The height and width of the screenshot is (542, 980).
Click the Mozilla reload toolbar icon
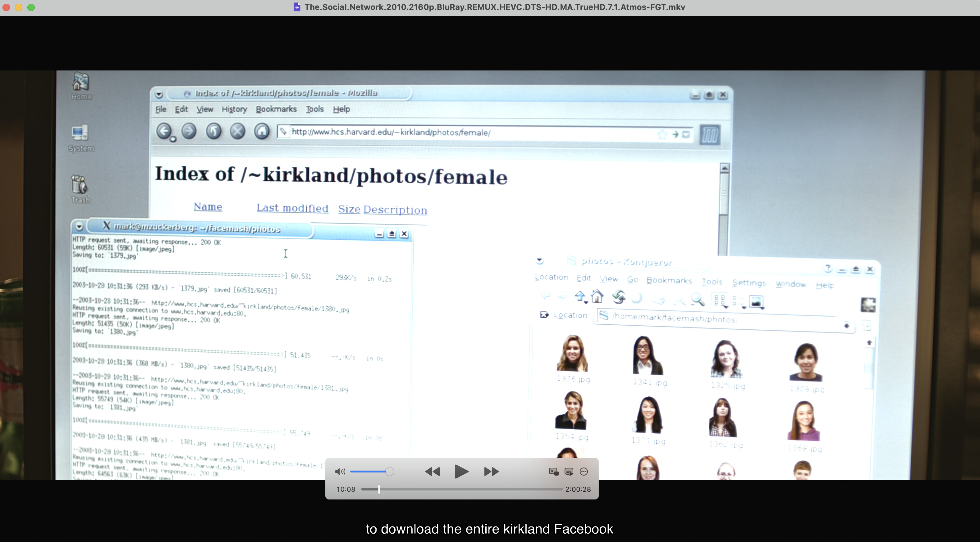(213, 132)
